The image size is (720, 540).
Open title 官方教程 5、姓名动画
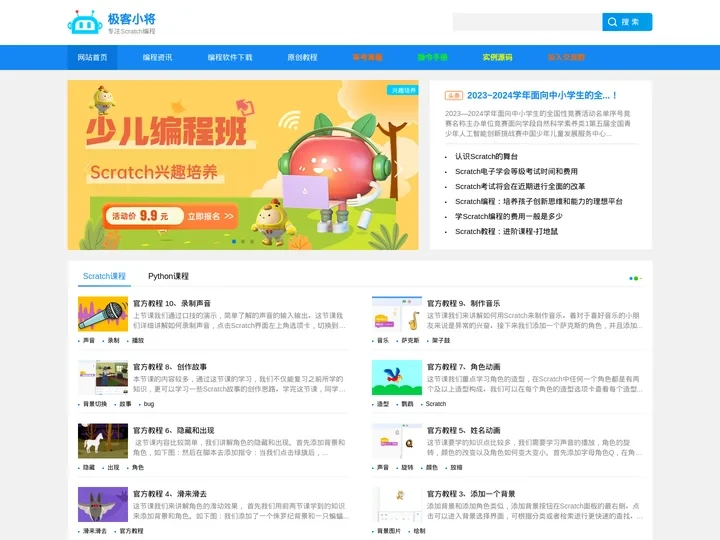[x=463, y=430]
